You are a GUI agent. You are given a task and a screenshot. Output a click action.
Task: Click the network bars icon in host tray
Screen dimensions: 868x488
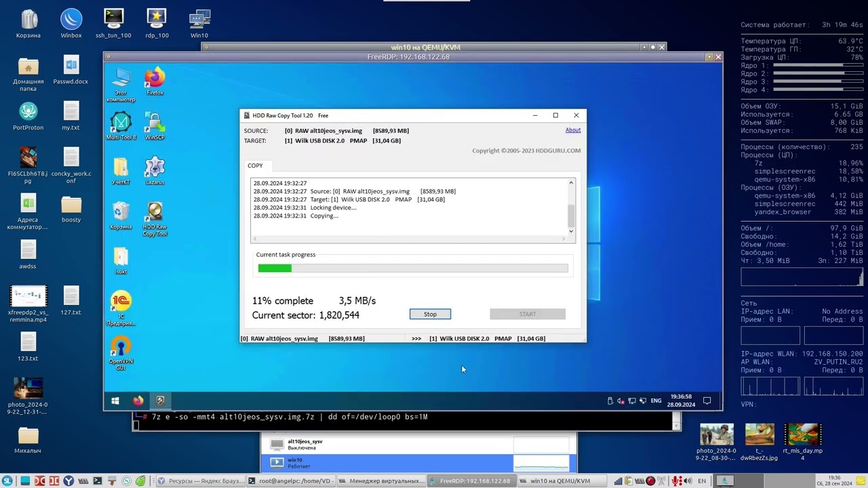pos(618,481)
